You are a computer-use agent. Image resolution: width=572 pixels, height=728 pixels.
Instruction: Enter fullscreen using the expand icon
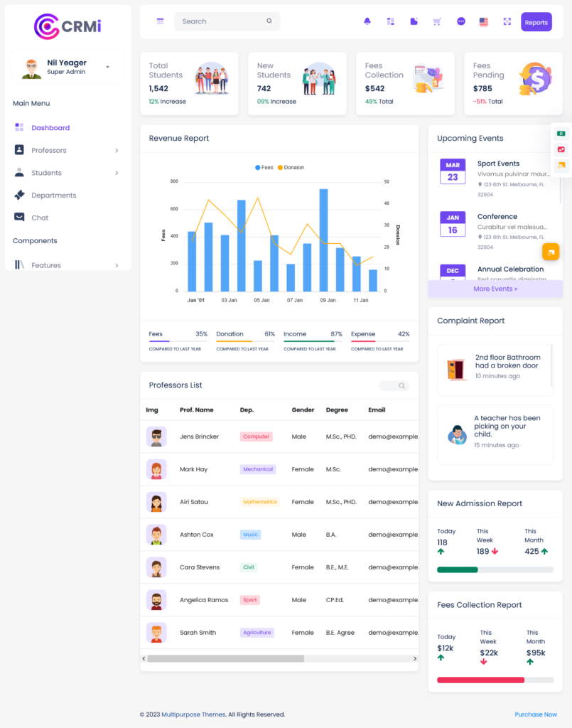point(507,21)
